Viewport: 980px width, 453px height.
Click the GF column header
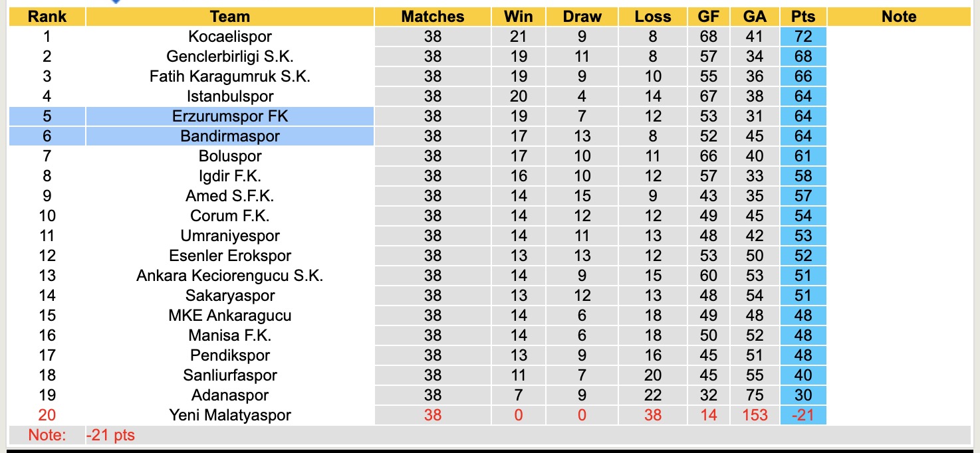[709, 17]
